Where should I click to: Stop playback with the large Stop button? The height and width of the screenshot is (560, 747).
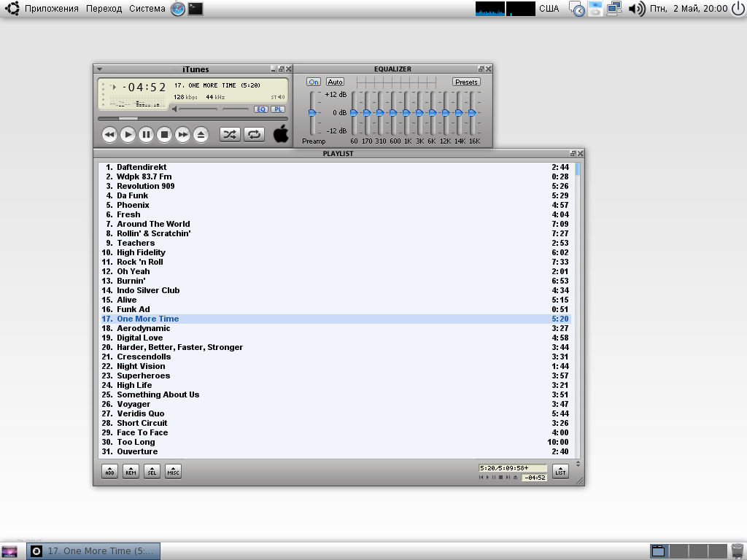(164, 135)
